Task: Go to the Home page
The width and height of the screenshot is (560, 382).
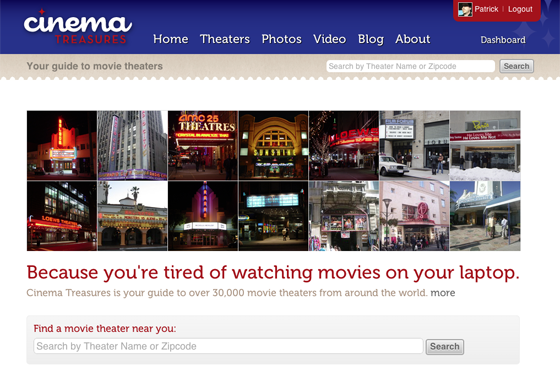Action: pos(170,39)
